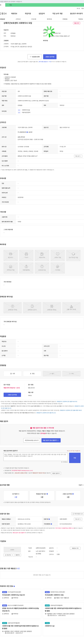Viewport: 84px width, 644px height.
Task: Jump to 전형방법 section tab
Action: (x=65, y=19)
